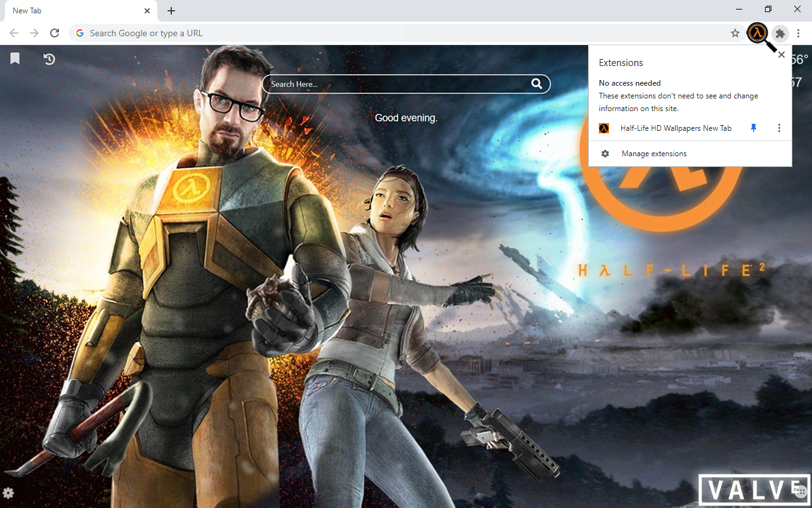This screenshot has width=812, height=508.
Task: Open the history clock icon on the page
Action: pyautogui.click(x=49, y=59)
